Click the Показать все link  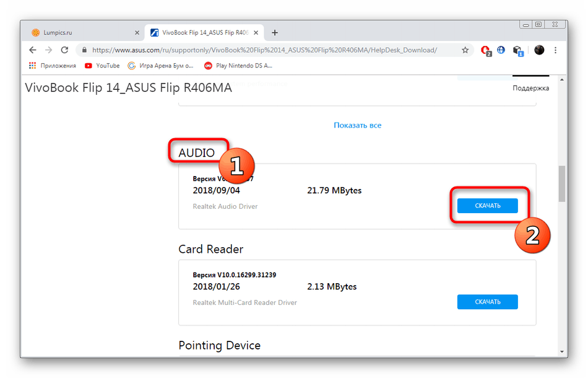pos(357,125)
